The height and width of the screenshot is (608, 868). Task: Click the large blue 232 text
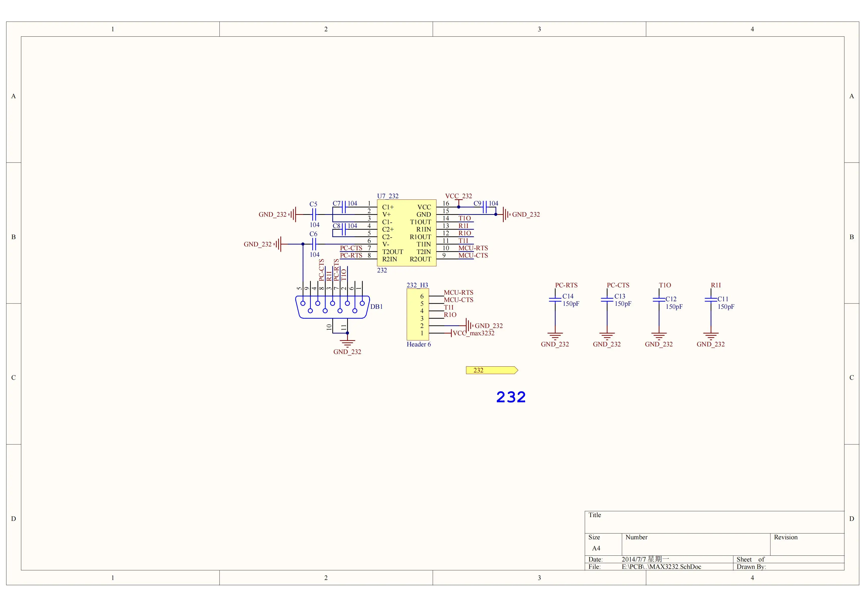coord(511,397)
